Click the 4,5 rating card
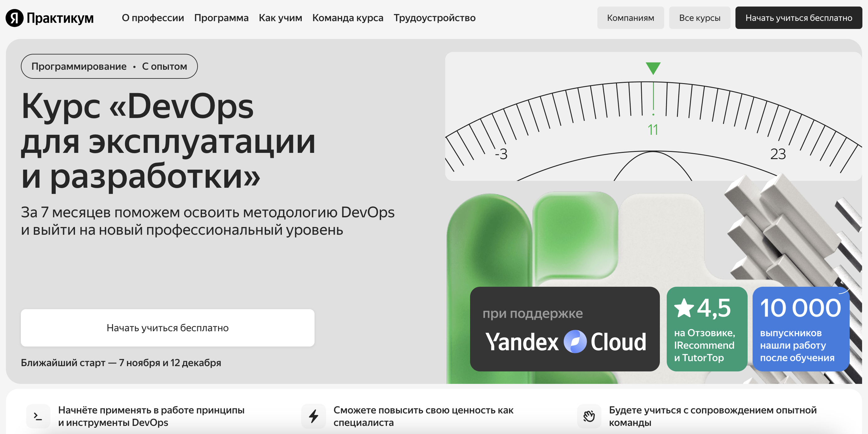The height and width of the screenshot is (434, 868). click(x=707, y=329)
